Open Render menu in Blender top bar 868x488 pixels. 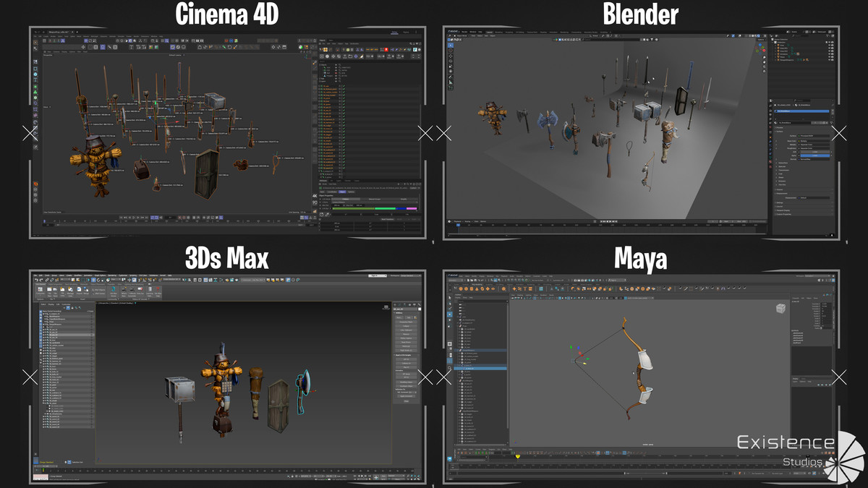coord(464,32)
